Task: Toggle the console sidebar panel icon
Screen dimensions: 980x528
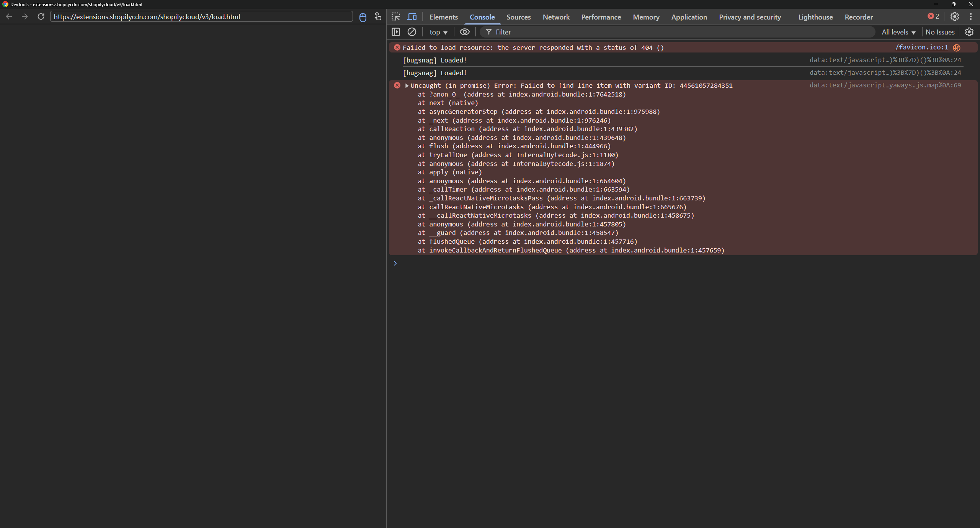Action: point(396,32)
